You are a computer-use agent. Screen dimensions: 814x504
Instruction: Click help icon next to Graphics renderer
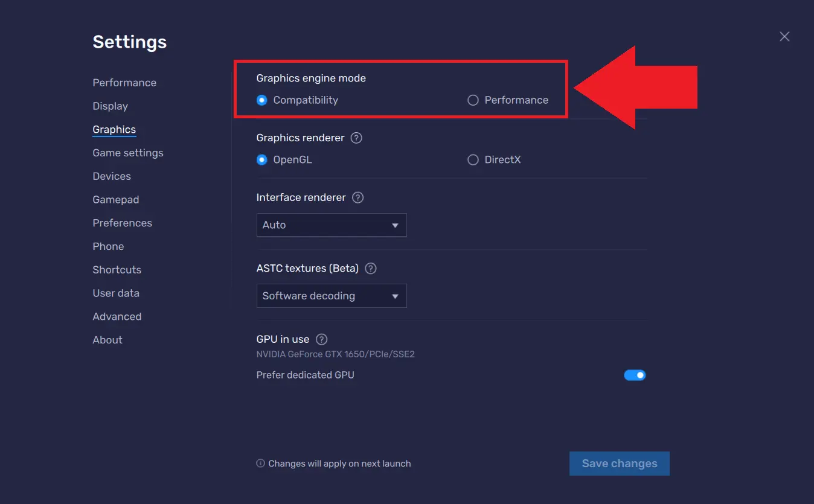click(356, 138)
